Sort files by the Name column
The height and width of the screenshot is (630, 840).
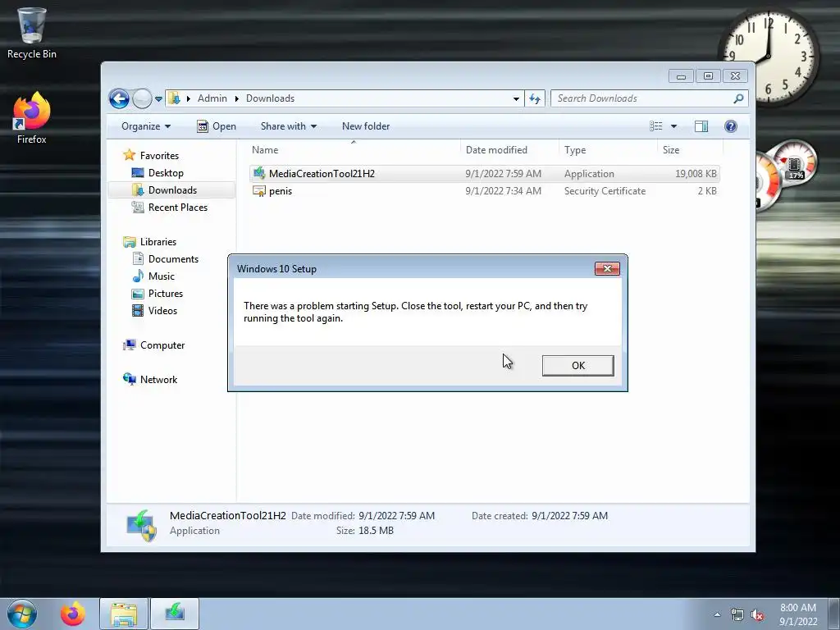click(x=354, y=150)
